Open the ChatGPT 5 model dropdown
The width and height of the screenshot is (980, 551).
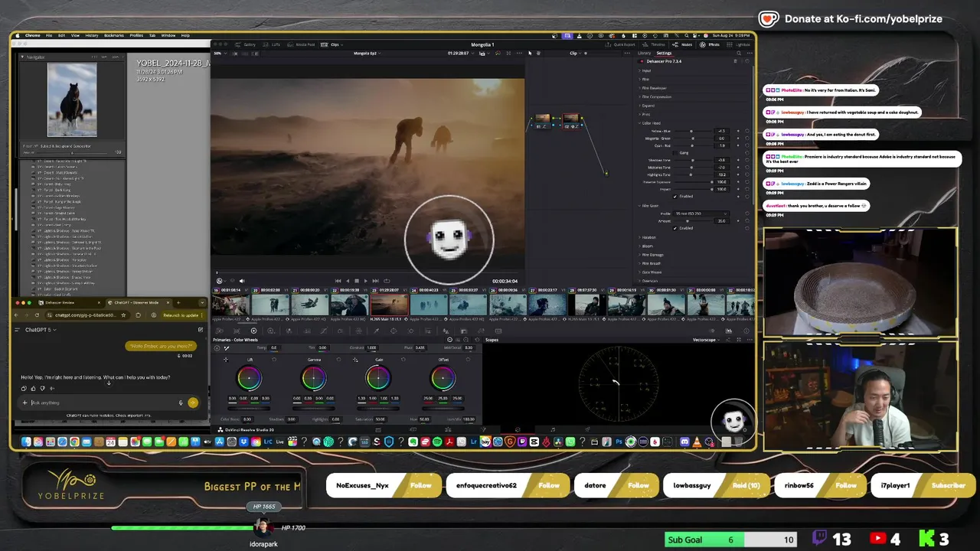pyautogui.click(x=41, y=330)
